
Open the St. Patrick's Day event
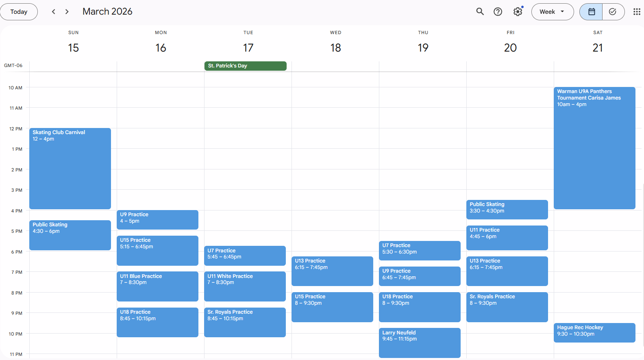[245, 66]
